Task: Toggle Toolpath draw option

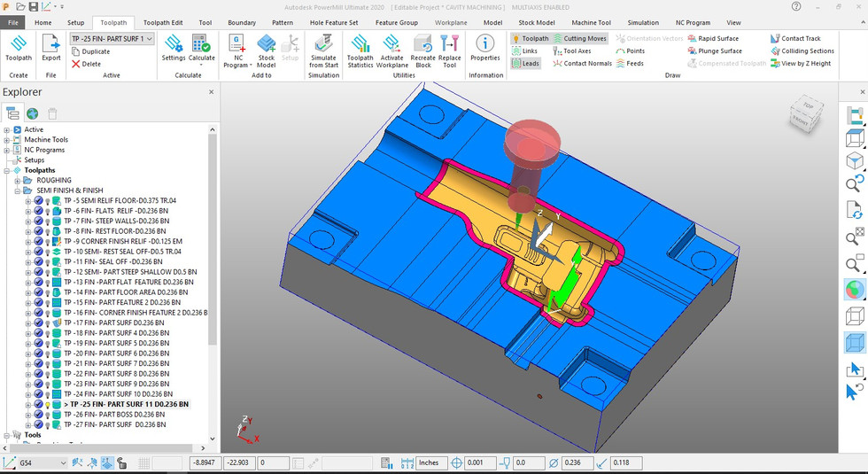Action: pyautogui.click(x=530, y=38)
